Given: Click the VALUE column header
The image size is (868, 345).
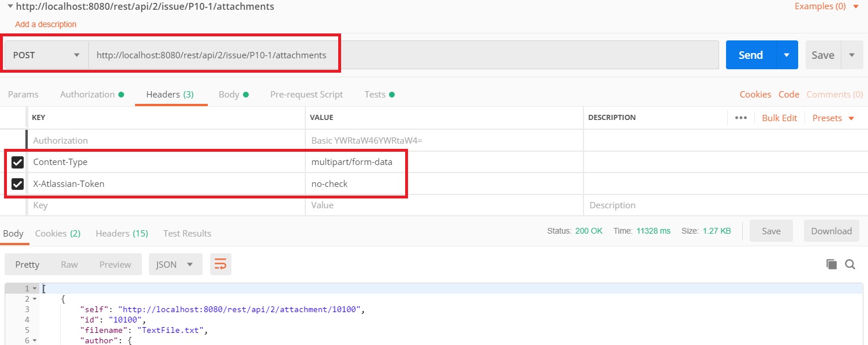Looking at the screenshot, I should coord(321,118).
